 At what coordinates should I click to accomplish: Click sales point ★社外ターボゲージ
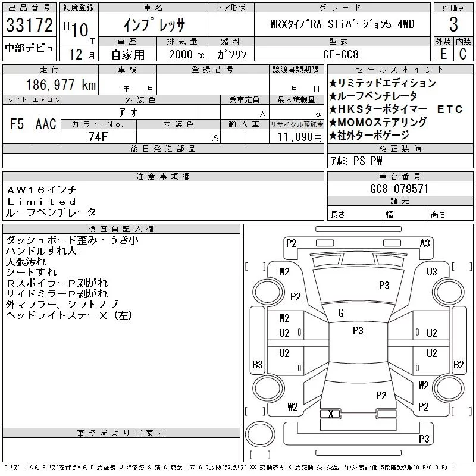(x=369, y=135)
